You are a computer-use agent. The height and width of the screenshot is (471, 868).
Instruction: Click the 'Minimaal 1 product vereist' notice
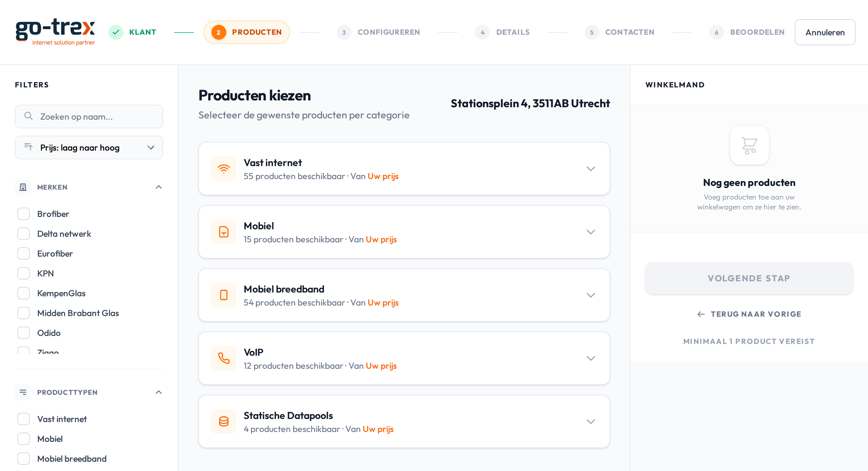(x=749, y=341)
